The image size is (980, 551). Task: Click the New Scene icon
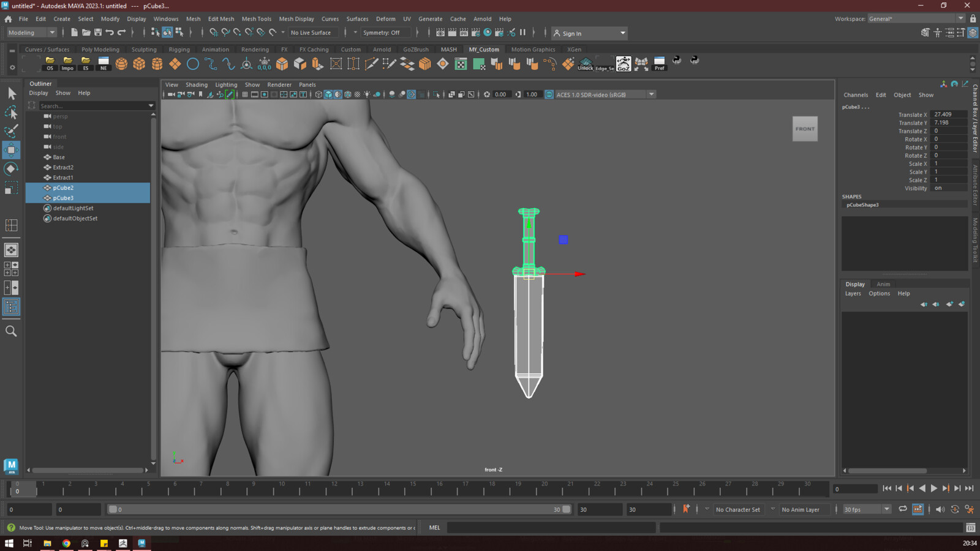tap(74, 32)
